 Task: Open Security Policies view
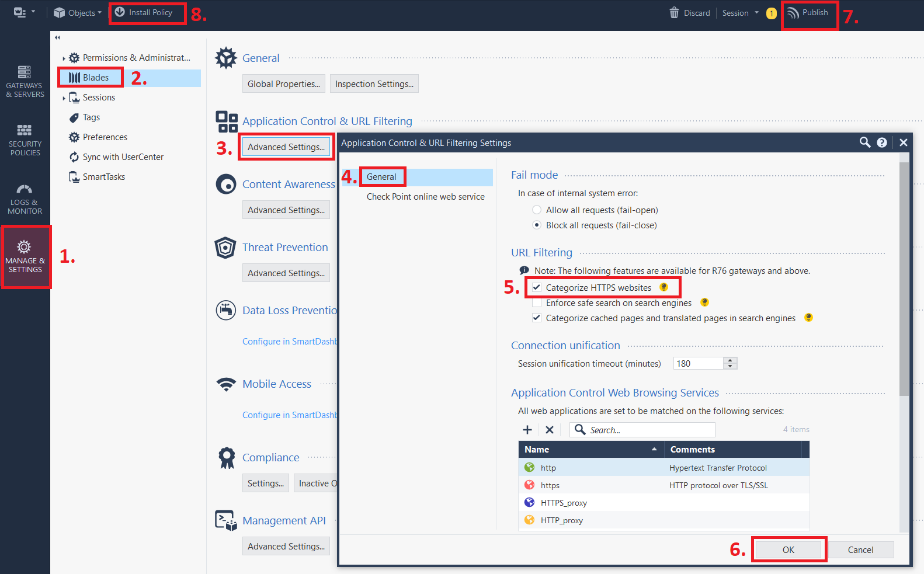(25, 140)
